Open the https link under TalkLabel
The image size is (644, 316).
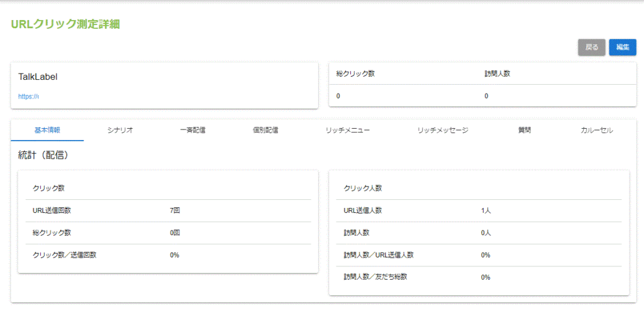pyautogui.click(x=28, y=97)
